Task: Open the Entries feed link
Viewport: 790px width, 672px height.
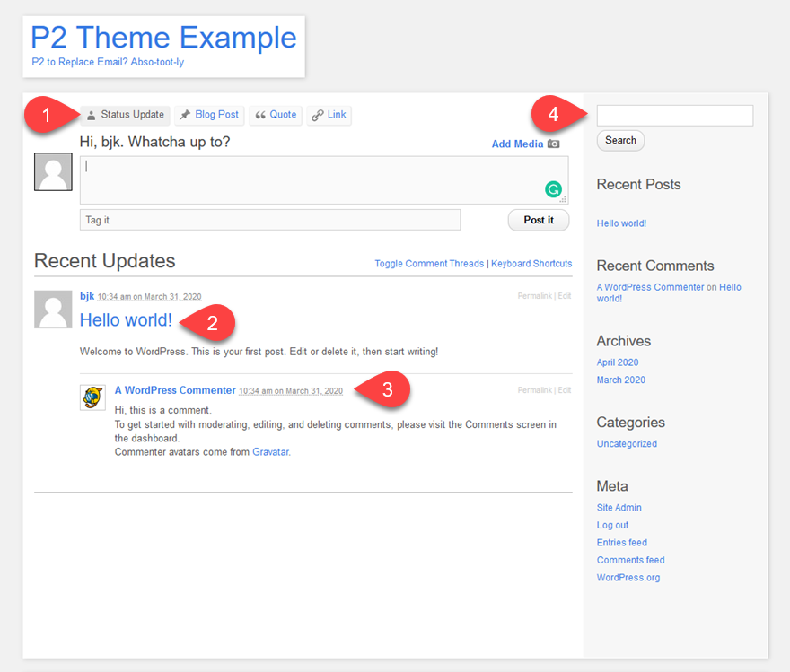Action: point(622,543)
